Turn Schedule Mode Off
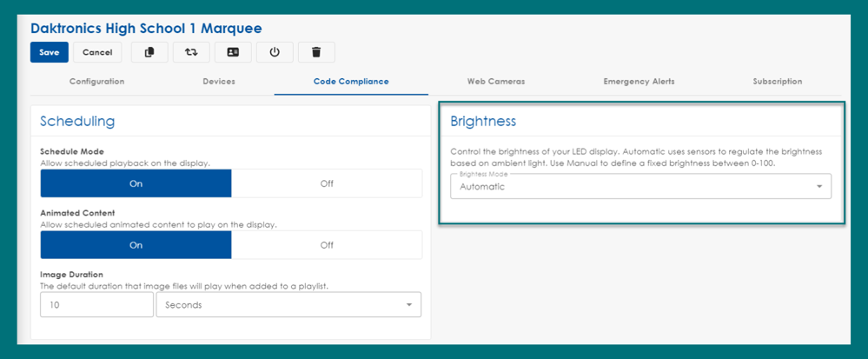 pyautogui.click(x=327, y=183)
